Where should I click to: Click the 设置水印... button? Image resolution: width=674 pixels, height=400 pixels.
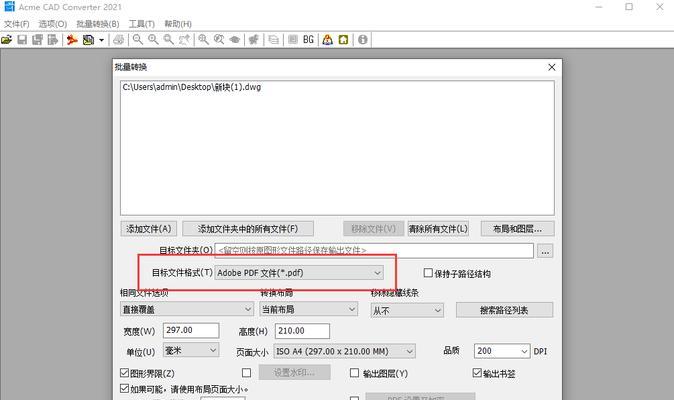click(x=294, y=373)
